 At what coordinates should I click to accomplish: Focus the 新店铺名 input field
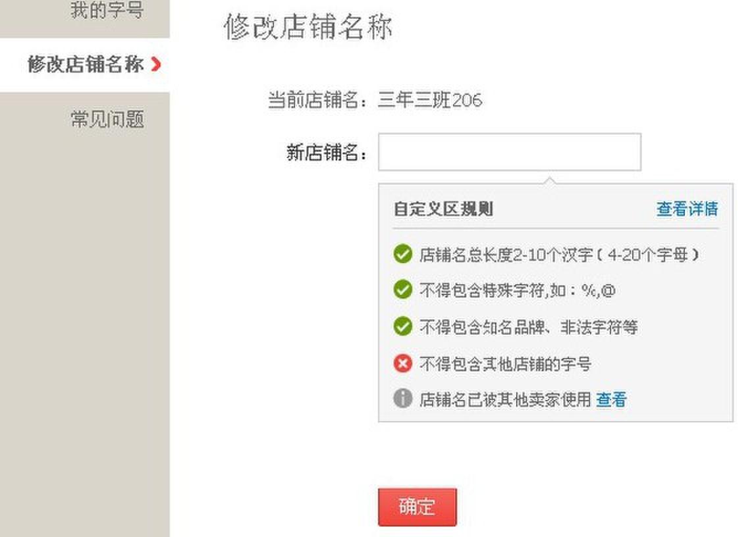pyautogui.click(x=510, y=152)
